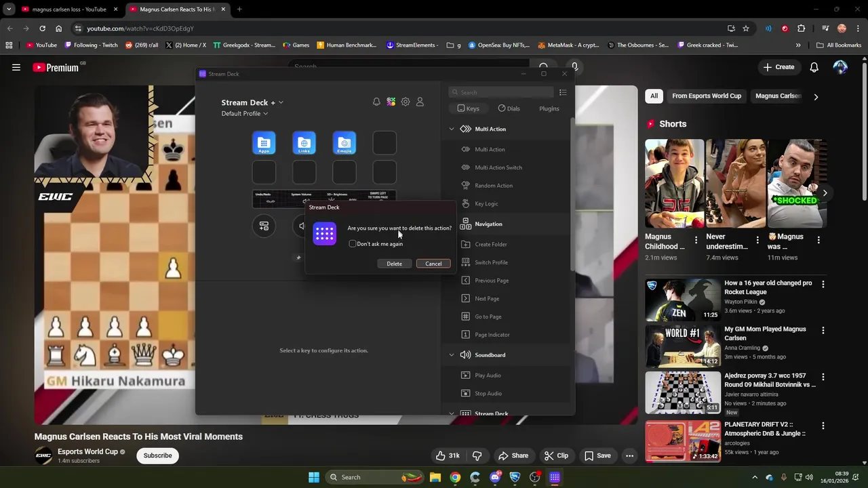Open a new Chrome tab

(x=239, y=9)
